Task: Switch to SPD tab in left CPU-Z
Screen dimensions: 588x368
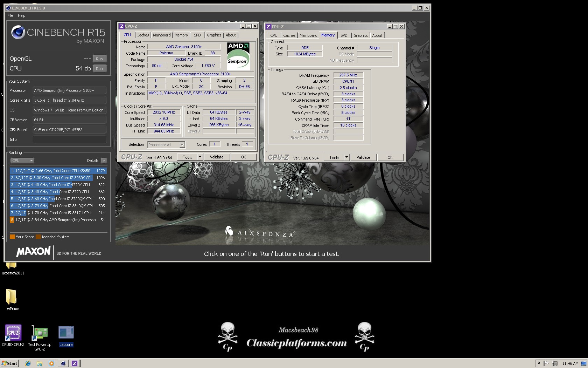Action: (197, 35)
